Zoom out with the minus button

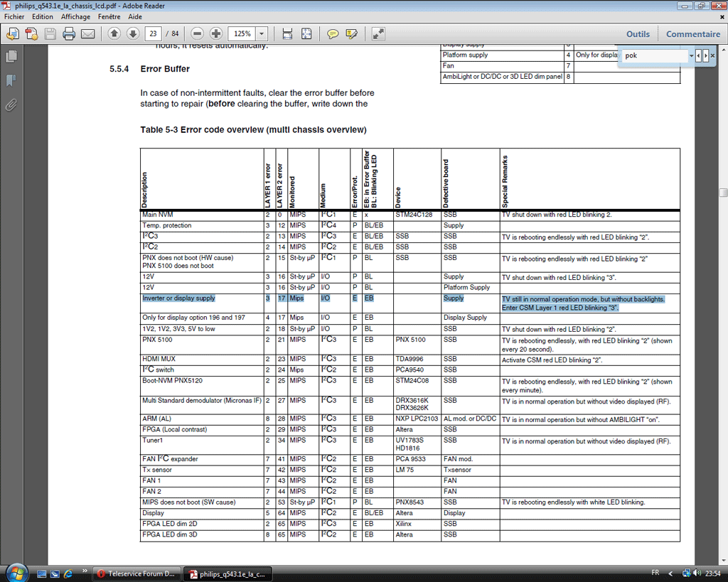tap(198, 33)
